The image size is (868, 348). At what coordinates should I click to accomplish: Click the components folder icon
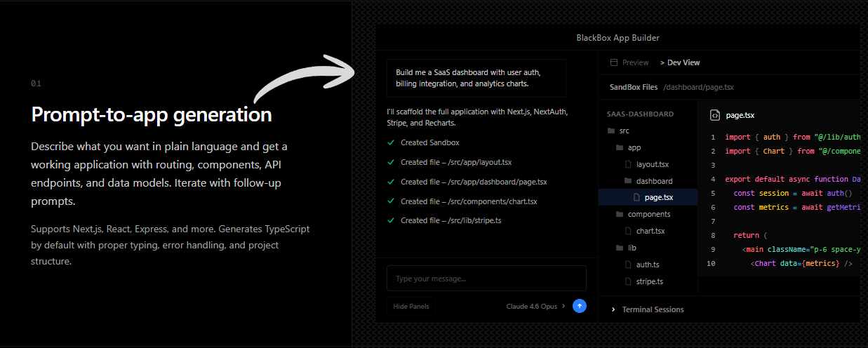click(619, 215)
